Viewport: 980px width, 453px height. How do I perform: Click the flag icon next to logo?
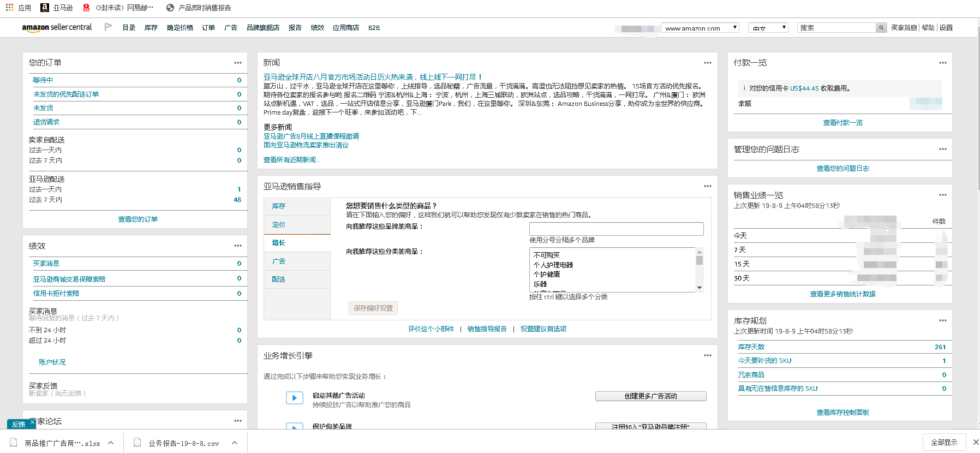(x=108, y=27)
